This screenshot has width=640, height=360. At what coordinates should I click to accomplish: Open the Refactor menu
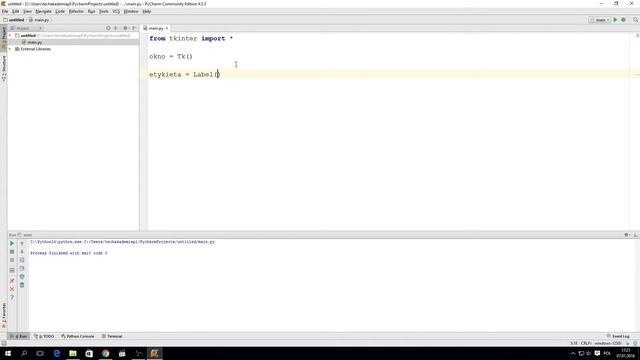pyautogui.click(x=76, y=11)
